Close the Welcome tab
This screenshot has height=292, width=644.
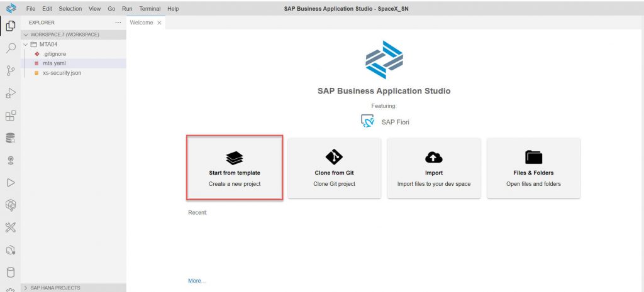(x=159, y=23)
